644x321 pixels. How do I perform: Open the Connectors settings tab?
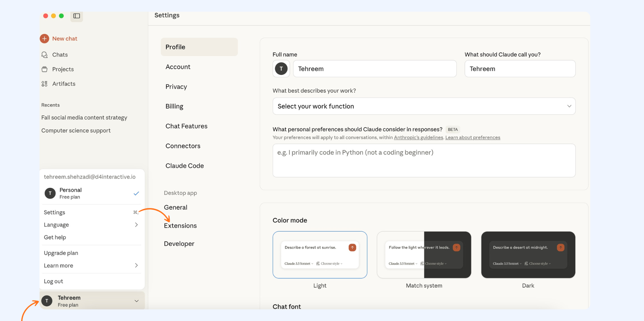point(183,146)
